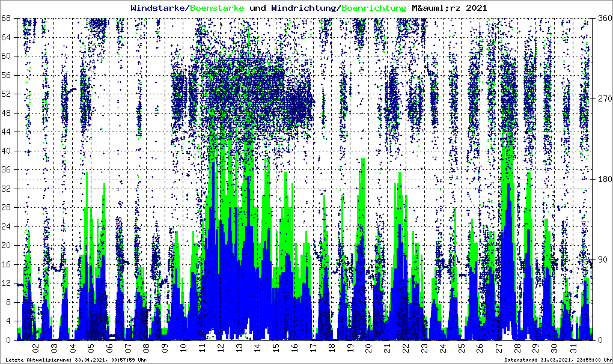The width and height of the screenshot is (613, 364).
Task: Click day "23" on the bottom date axis
Action: click(424, 347)
